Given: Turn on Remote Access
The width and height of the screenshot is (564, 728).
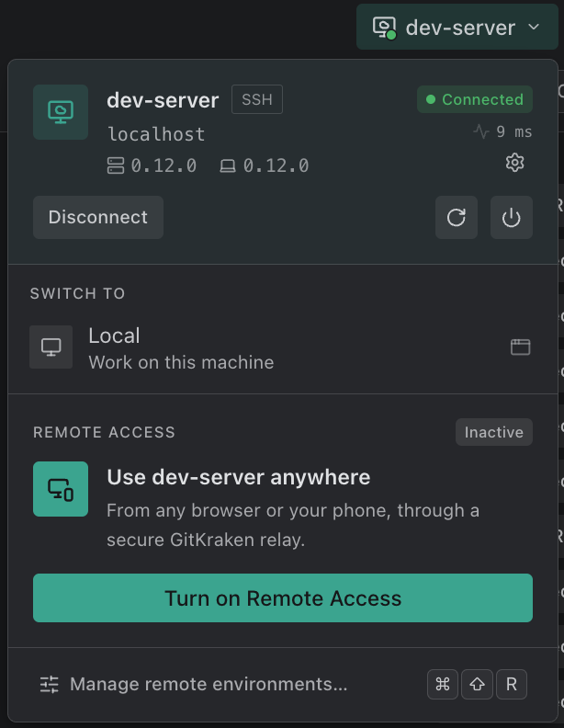Looking at the screenshot, I should click(x=283, y=598).
